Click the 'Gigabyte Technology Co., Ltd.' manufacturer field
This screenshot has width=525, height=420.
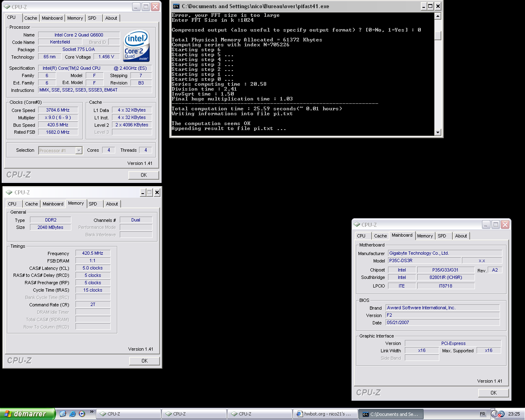pos(445,253)
